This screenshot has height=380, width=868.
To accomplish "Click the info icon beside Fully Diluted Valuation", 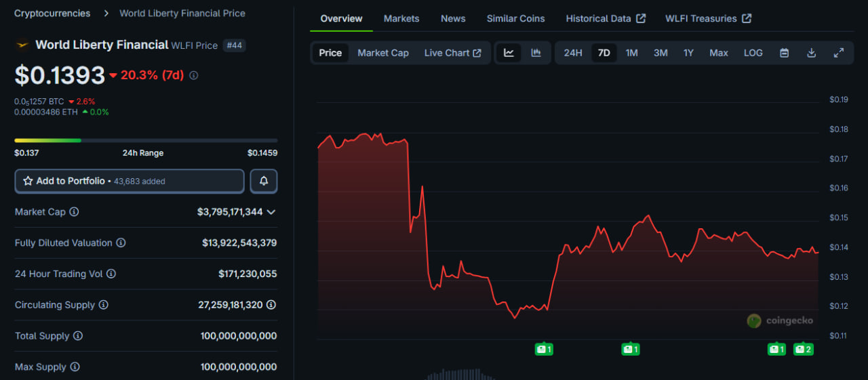I will (x=121, y=242).
